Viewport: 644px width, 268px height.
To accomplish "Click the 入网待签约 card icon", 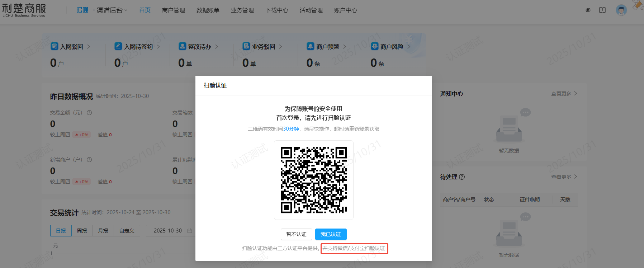I will pyautogui.click(x=118, y=46).
